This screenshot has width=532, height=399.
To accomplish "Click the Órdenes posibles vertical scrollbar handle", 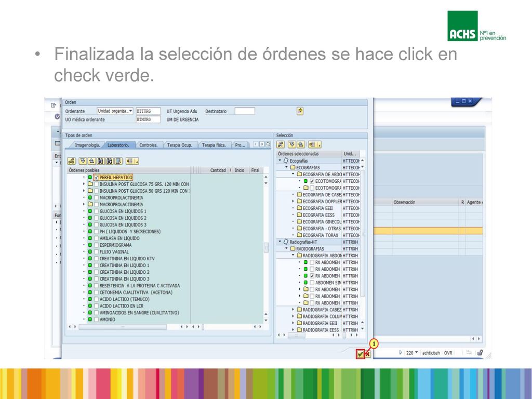I will 266,248.
